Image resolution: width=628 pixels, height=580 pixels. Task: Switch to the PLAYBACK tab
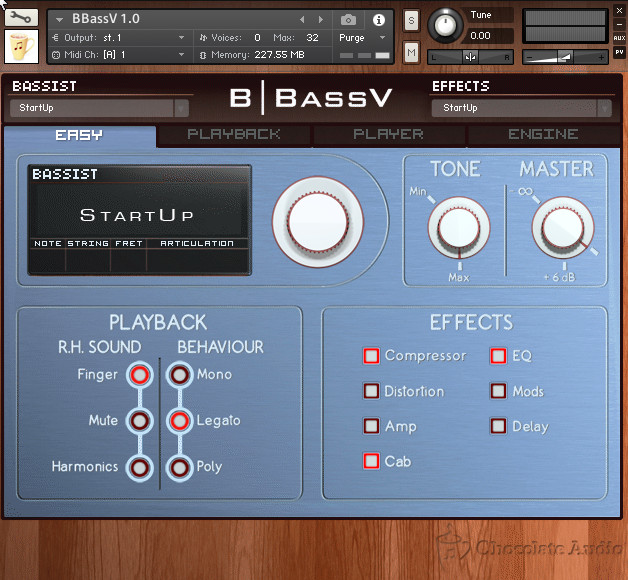click(234, 134)
